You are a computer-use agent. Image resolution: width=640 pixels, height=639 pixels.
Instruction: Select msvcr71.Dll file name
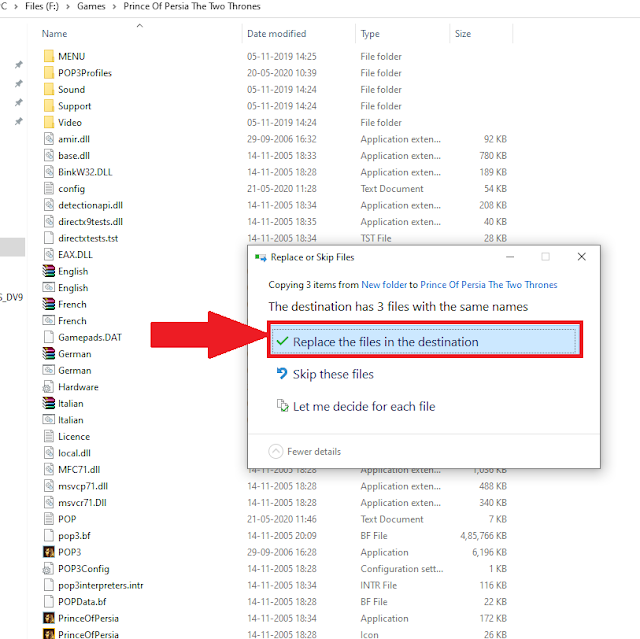coord(82,502)
